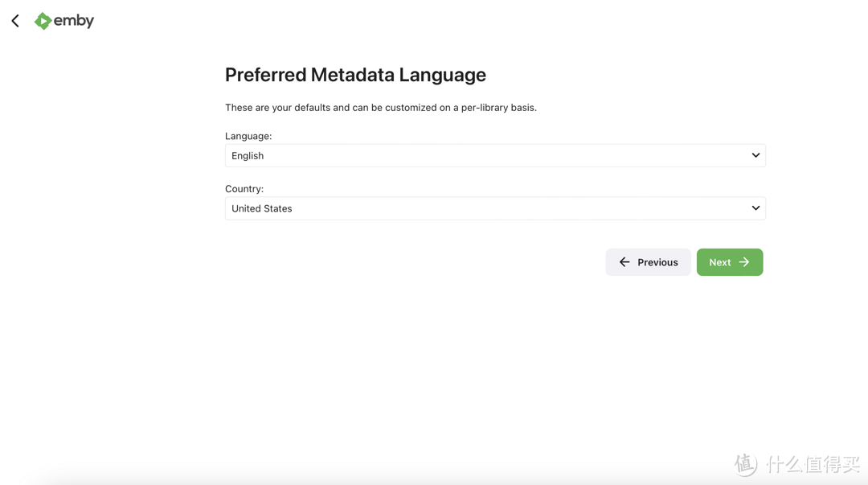The image size is (868, 485).
Task: Click the green Emby play logo icon
Action: (x=43, y=21)
